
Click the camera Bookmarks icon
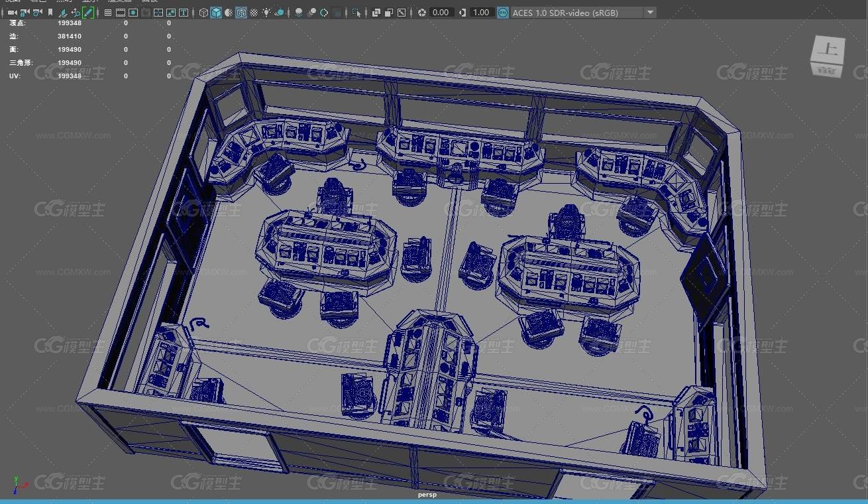click(x=50, y=13)
